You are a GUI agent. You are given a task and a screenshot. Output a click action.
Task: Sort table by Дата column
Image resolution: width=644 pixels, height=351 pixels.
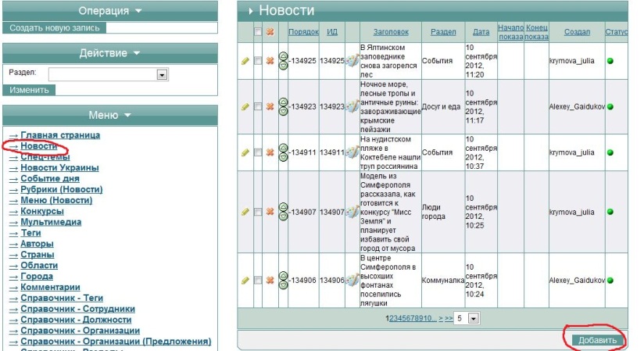[481, 31]
